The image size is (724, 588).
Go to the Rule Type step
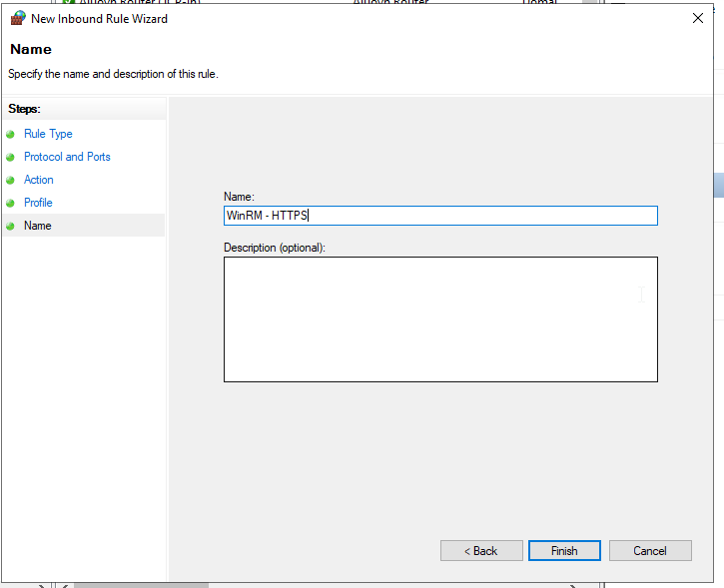[48, 134]
